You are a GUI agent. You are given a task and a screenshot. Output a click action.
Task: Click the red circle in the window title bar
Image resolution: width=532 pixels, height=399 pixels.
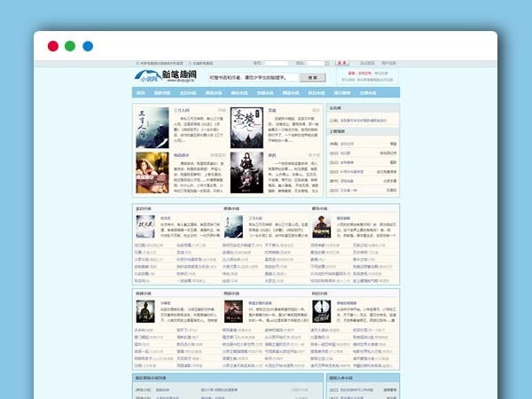pyautogui.click(x=53, y=46)
